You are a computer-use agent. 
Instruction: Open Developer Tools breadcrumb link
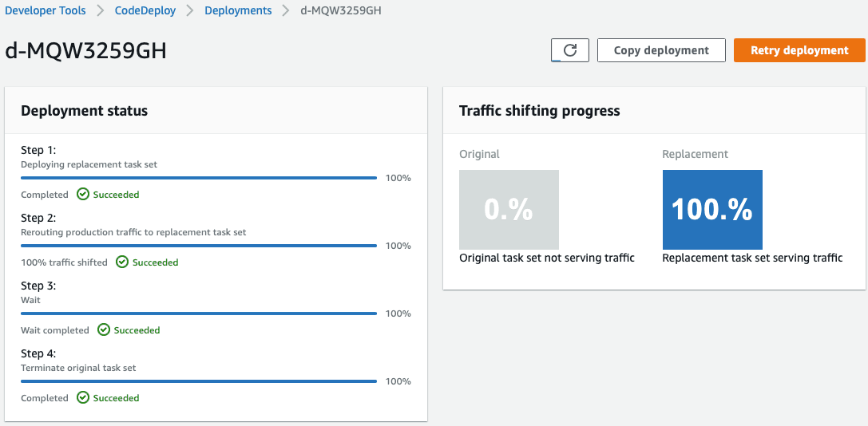46,10
